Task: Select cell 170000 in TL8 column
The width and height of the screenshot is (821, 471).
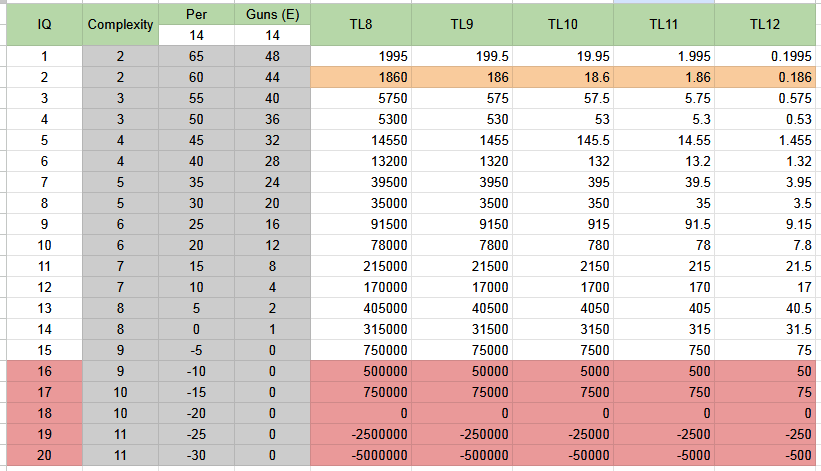Action: [x=361, y=287]
